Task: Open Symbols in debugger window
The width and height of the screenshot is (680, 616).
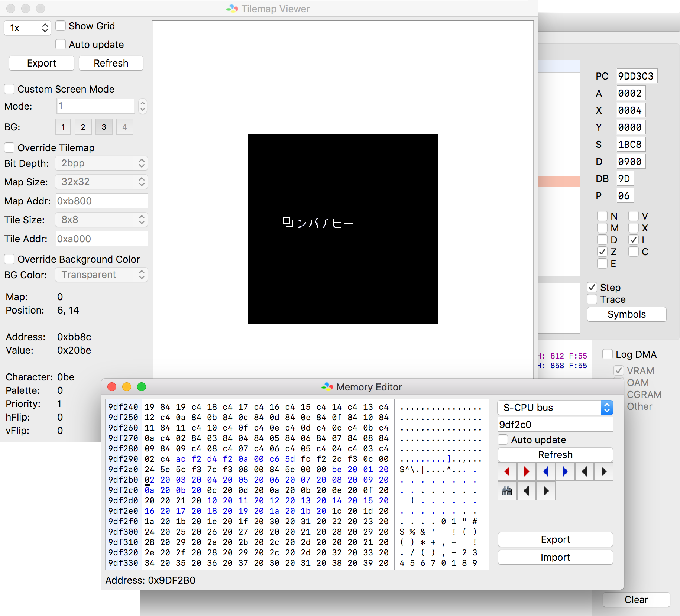Action: (626, 314)
